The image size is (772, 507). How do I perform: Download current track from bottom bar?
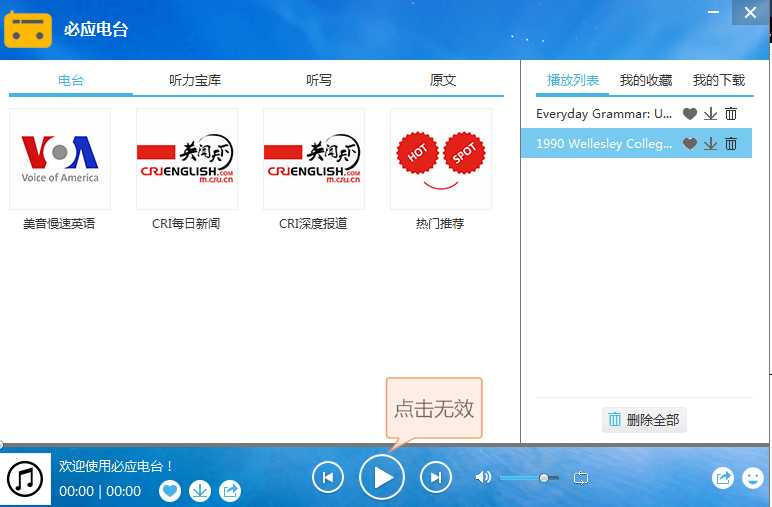200,490
